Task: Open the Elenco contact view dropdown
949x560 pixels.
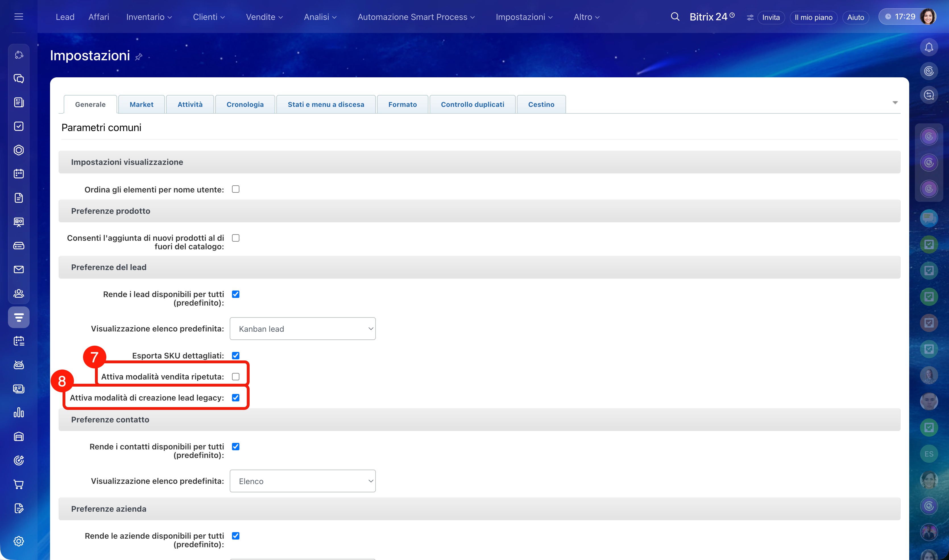Action: tap(302, 481)
